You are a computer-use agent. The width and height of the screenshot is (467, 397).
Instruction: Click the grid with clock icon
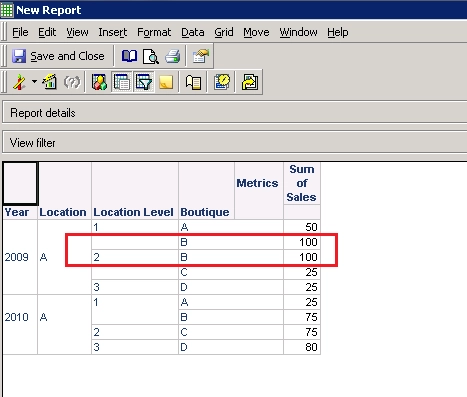[x=222, y=82]
